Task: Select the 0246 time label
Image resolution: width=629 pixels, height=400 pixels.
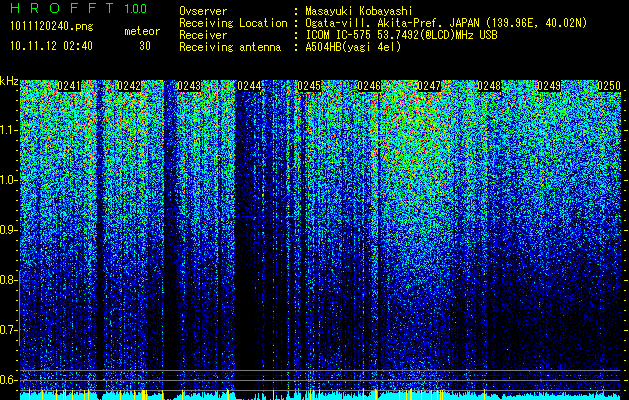Action: click(369, 86)
